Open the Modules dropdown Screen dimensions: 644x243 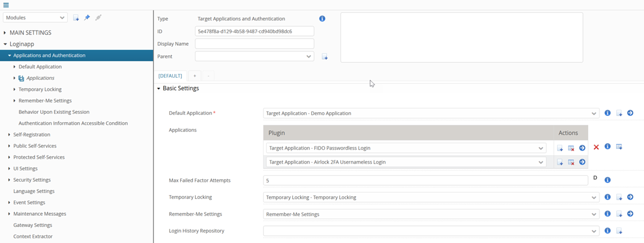(x=35, y=18)
